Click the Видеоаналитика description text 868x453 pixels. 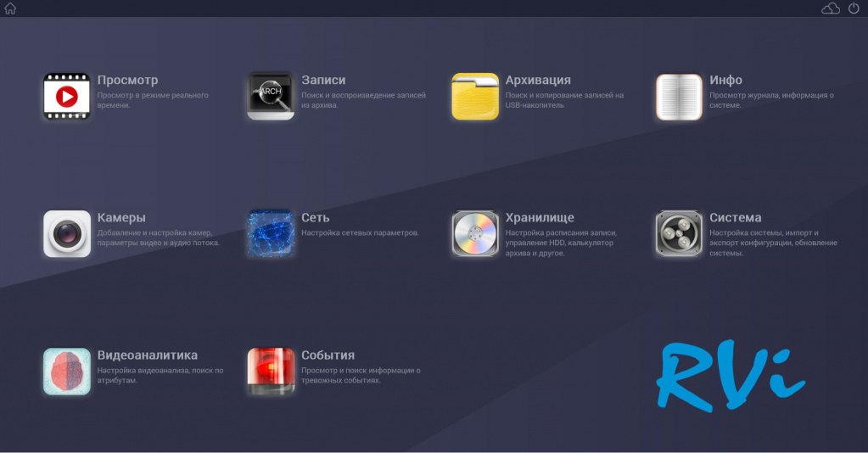click(160, 376)
